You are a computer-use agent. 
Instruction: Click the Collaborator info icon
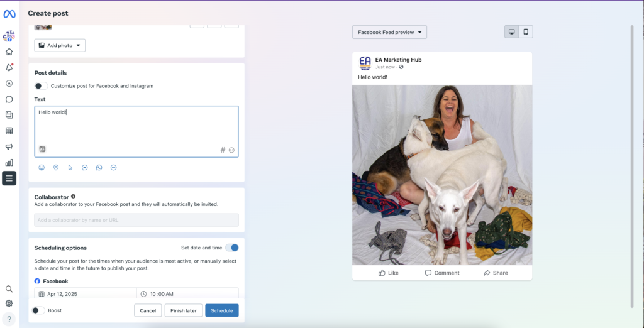73,197
